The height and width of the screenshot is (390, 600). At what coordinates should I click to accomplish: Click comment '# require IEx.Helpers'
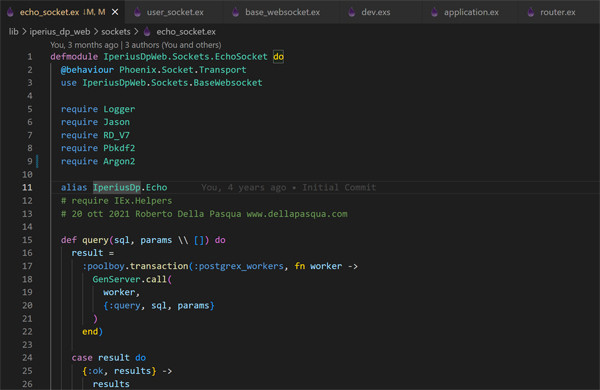pos(116,201)
